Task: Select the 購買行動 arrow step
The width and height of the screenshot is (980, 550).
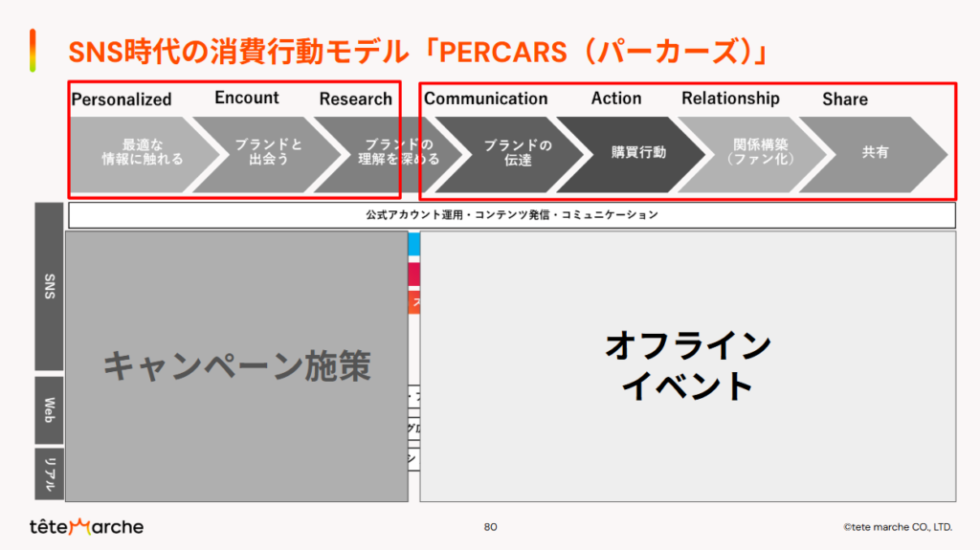Action: coord(638,152)
